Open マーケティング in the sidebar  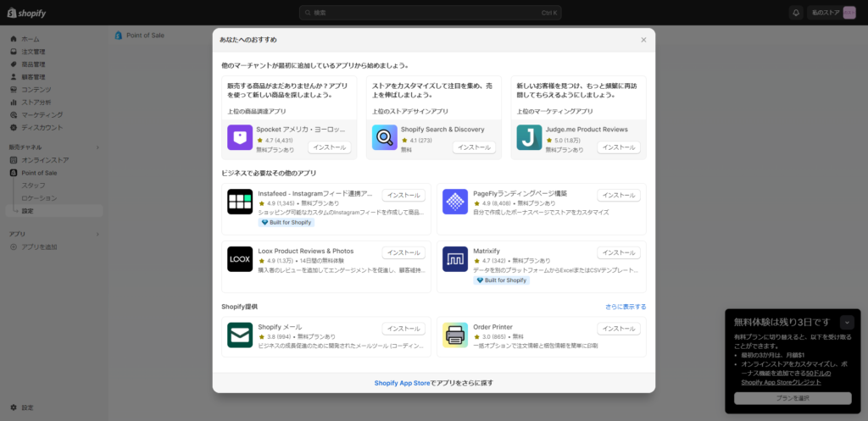[x=54, y=115]
